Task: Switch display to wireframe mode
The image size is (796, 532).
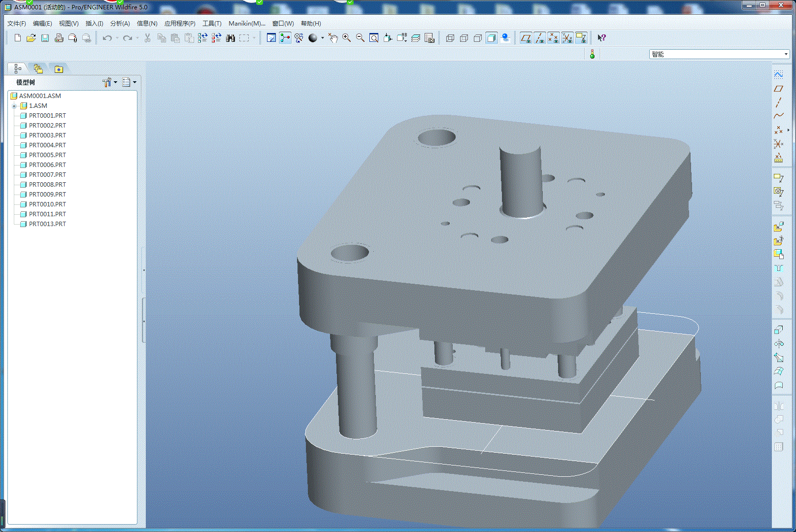Action: 450,38
